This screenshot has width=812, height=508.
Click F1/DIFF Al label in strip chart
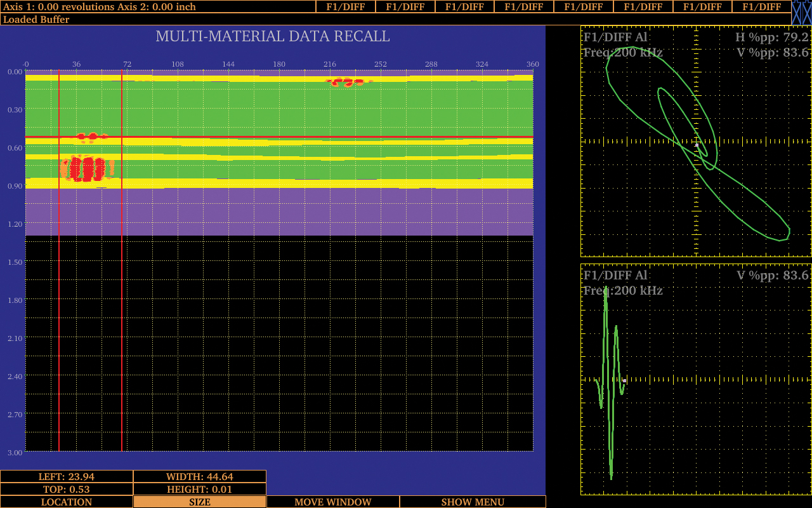[615, 276]
